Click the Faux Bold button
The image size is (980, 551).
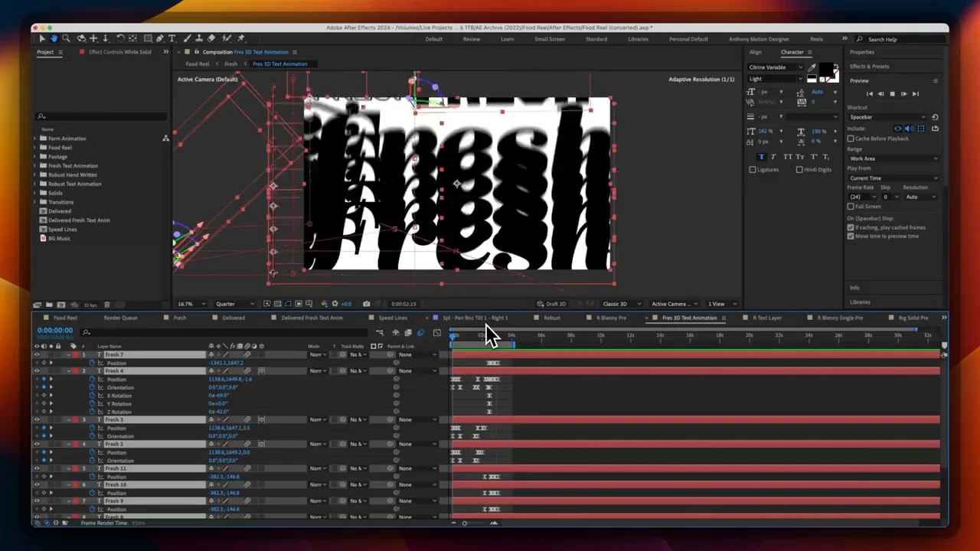[761, 157]
